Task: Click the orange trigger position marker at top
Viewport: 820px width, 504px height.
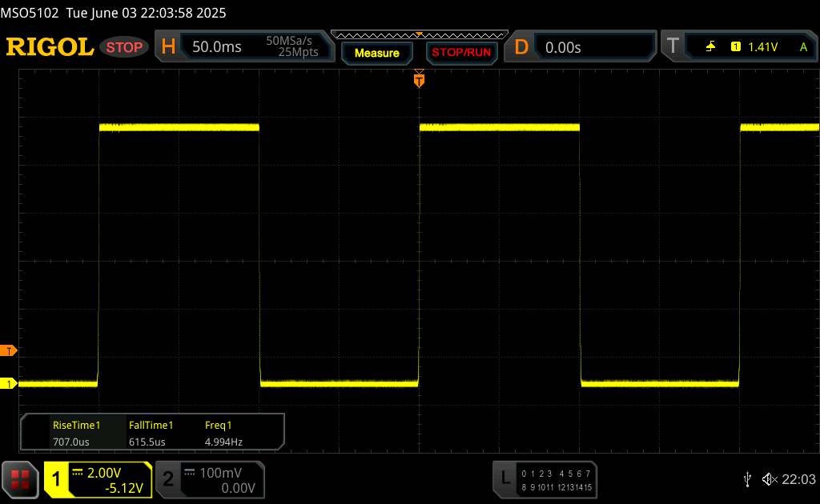Action: click(419, 79)
